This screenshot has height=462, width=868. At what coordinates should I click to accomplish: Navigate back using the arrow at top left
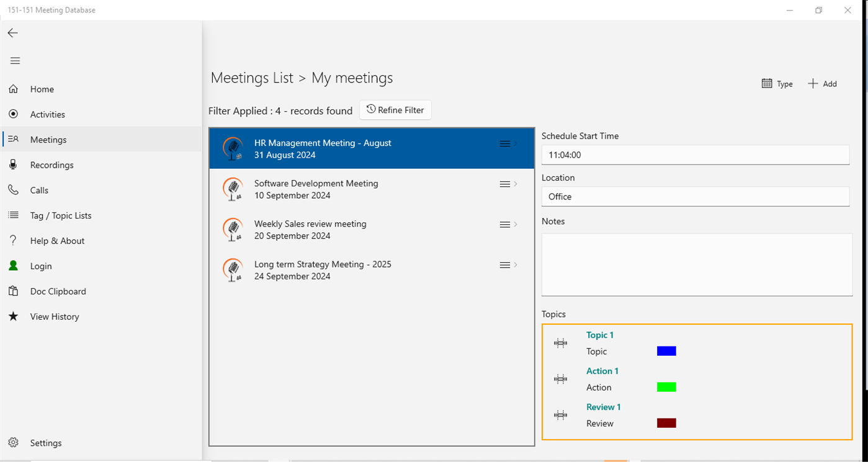point(12,32)
